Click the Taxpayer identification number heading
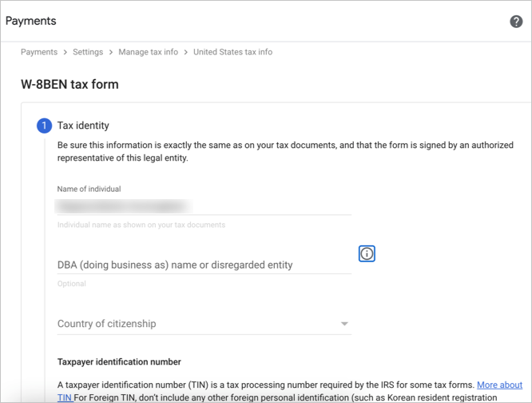The image size is (532, 403). coord(119,362)
